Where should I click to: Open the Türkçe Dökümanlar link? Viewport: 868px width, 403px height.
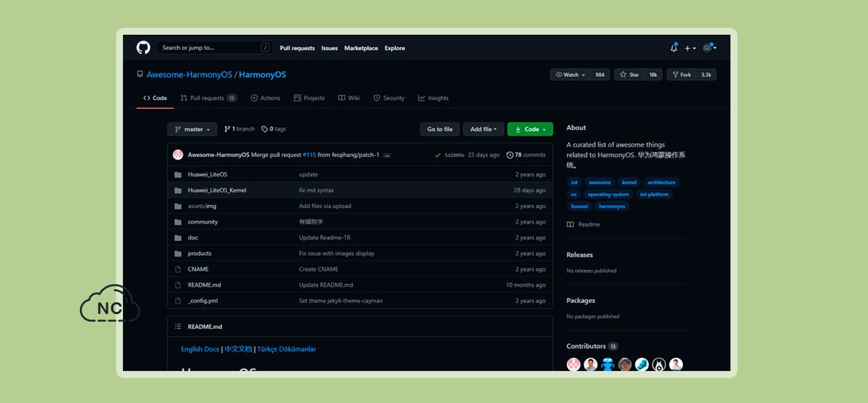click(x=287, y=349)
